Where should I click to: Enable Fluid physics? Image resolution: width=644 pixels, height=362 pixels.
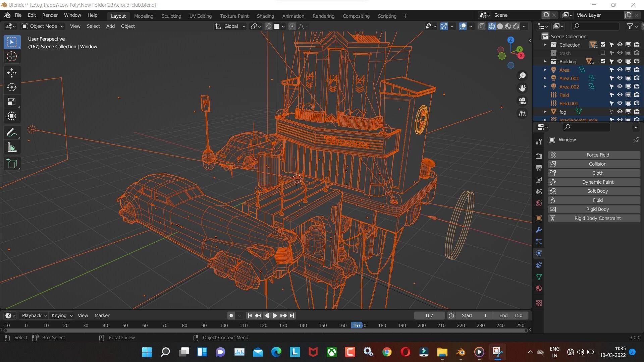pos(594,200)
